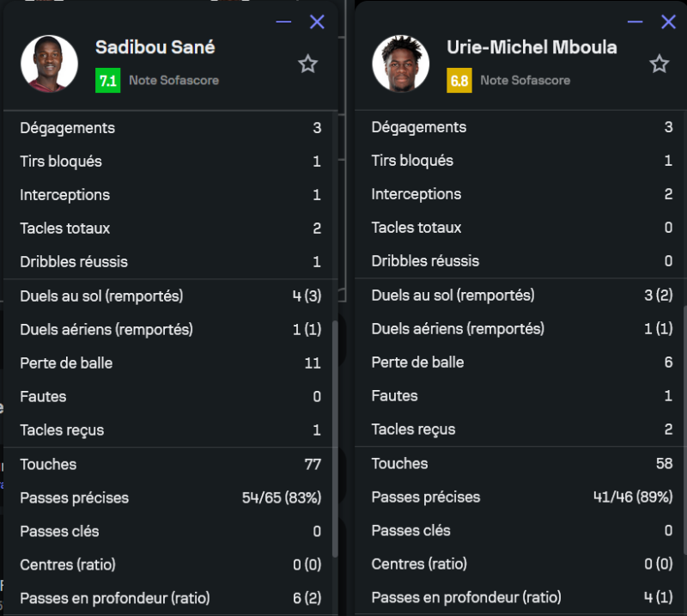Favorite Urie-Michel Mboula with the star icon

659,64
